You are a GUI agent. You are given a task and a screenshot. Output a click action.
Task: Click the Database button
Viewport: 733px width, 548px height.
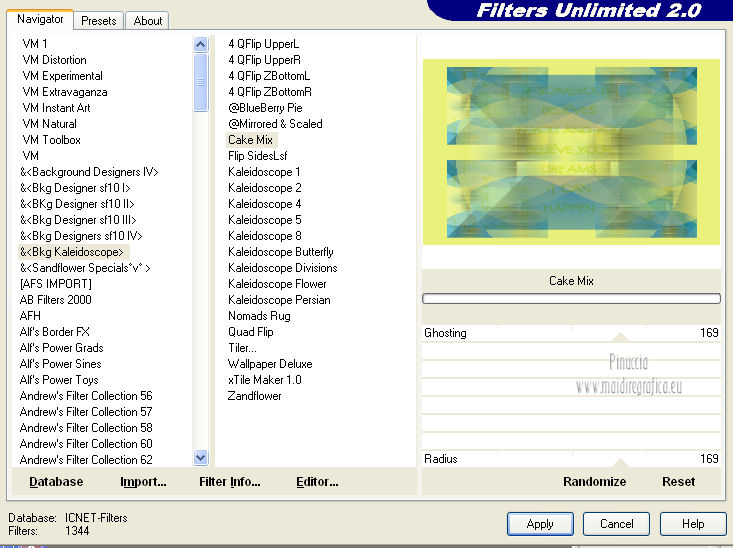click(56, 482)
